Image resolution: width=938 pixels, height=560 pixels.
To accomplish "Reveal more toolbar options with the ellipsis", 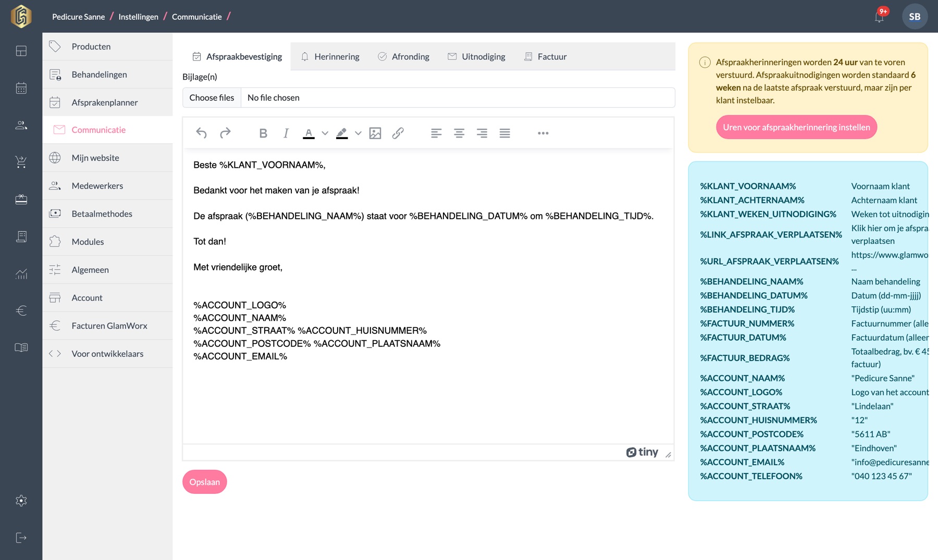I will tap(543, 133).
